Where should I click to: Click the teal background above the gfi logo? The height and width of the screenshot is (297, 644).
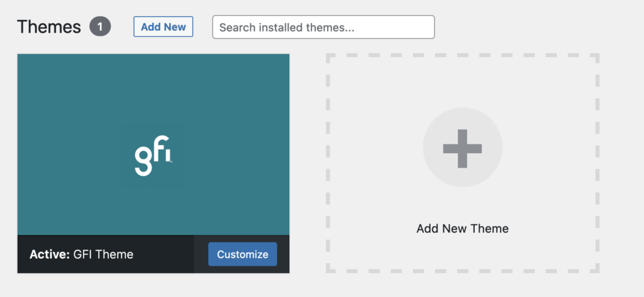153,88
